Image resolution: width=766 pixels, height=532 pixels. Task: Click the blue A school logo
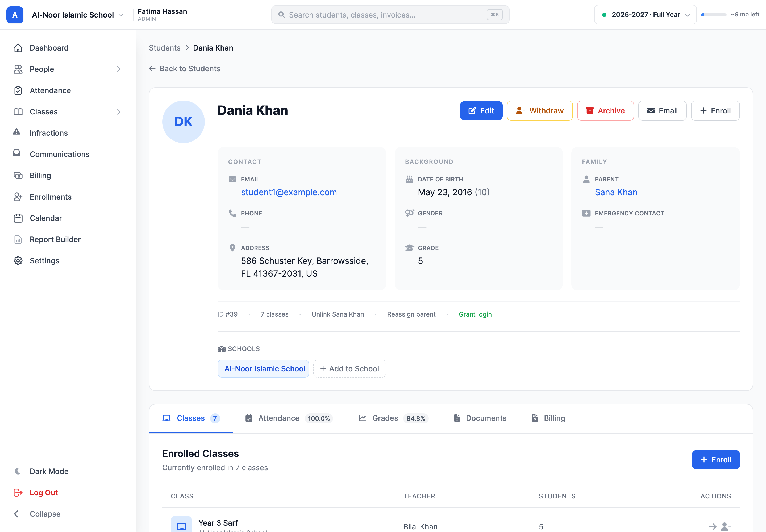tap(15, 15)
